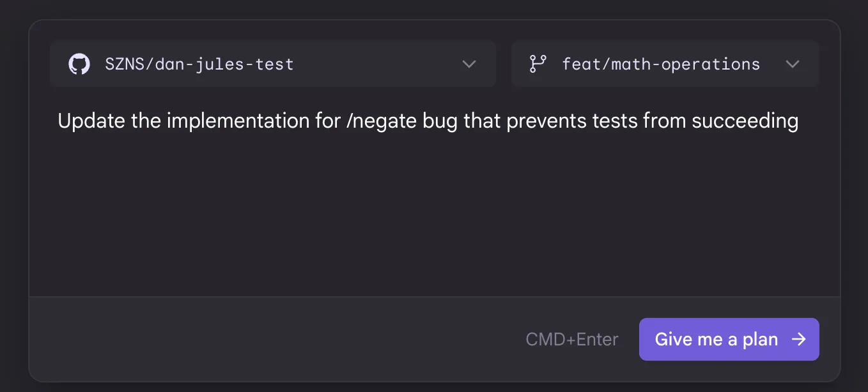Image resolution: width=868 pixels, height=392 pixels.
Task: Click the arrow icon inside plan button
Action: [798, 339]
